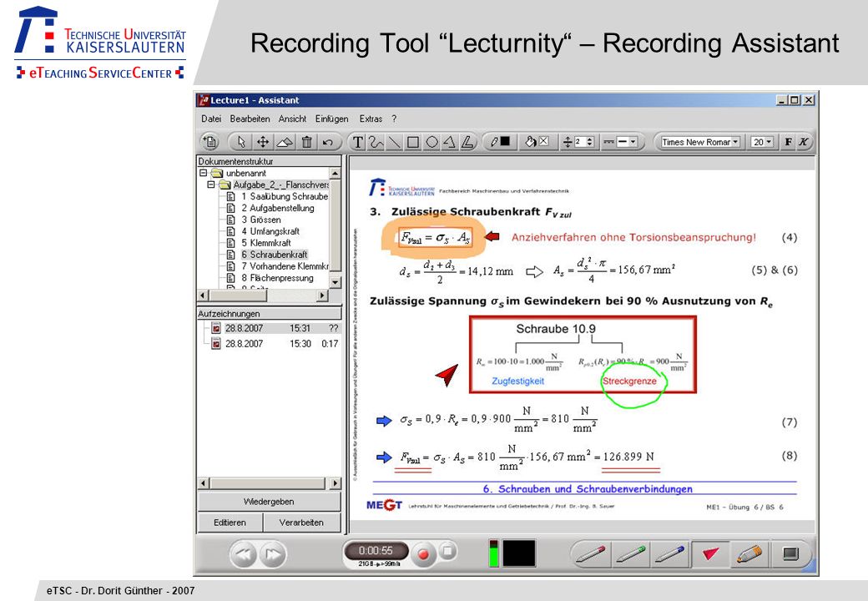The height and width of the screenshot is (601, 868).
Task: Click the new page icon in the toolbar
Action: [210, 142]
